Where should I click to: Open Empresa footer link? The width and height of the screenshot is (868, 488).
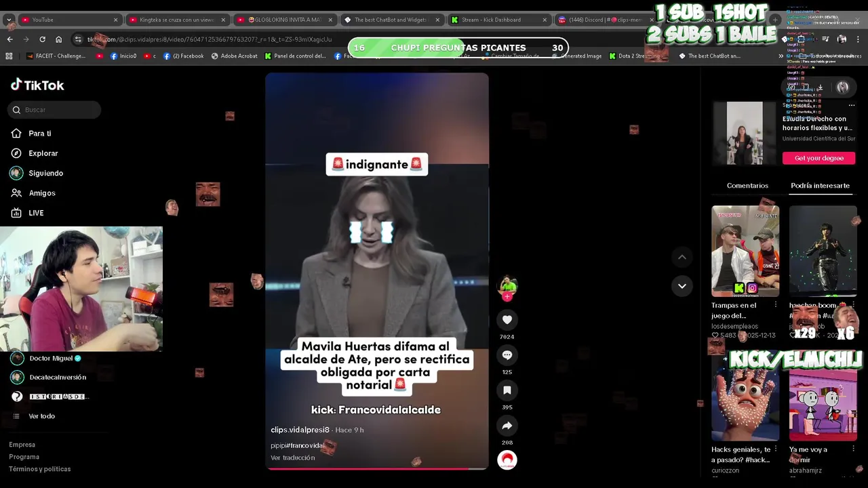(x=22, y=445)
